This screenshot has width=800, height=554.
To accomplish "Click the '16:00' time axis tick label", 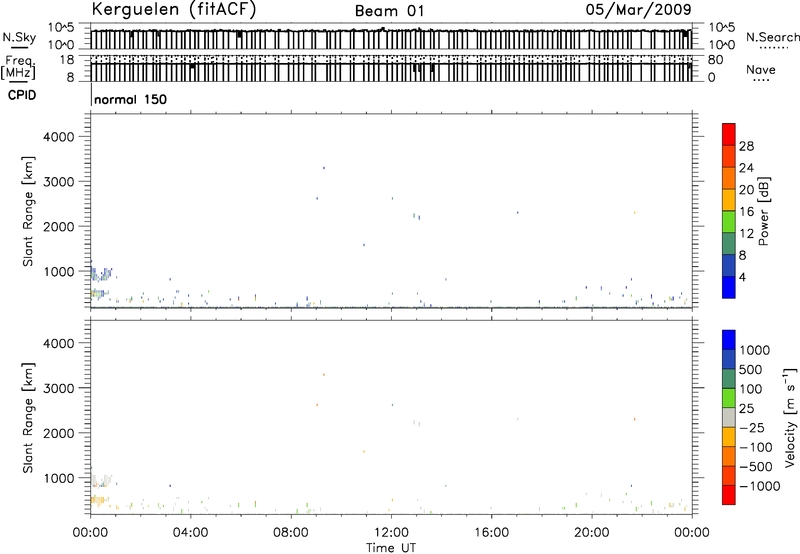I will [491, 533].
